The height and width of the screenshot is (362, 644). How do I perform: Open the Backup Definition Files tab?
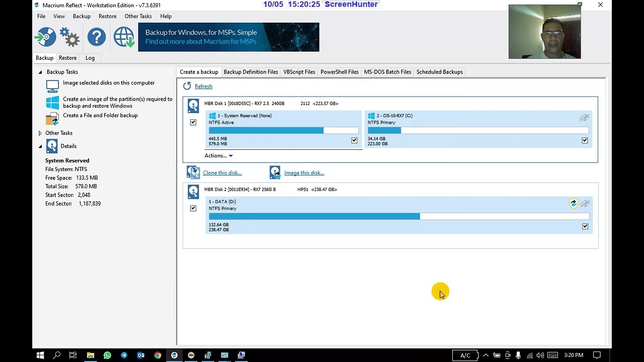(x=251, y=72)
